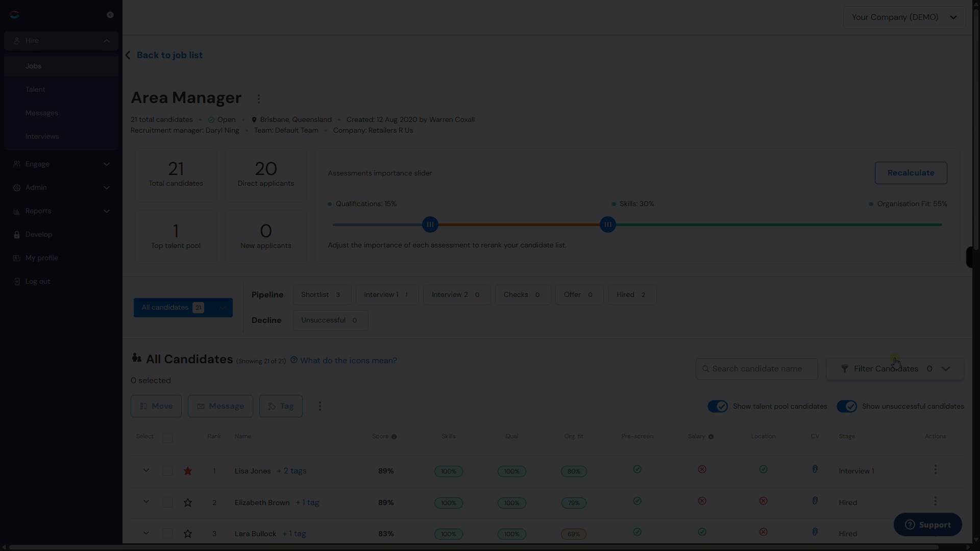Select Unsuccessful decline stage
This screenshot has height=551, width=980.
(330, 320)
